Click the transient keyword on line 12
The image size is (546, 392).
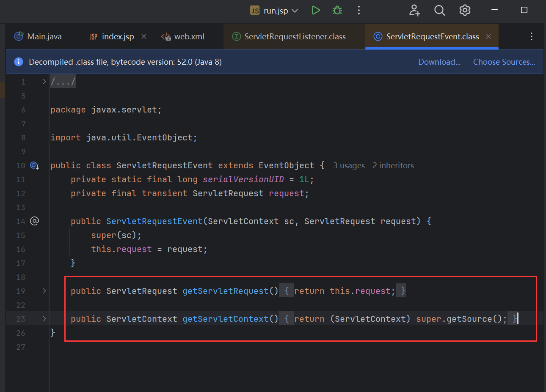click(165, 193)
